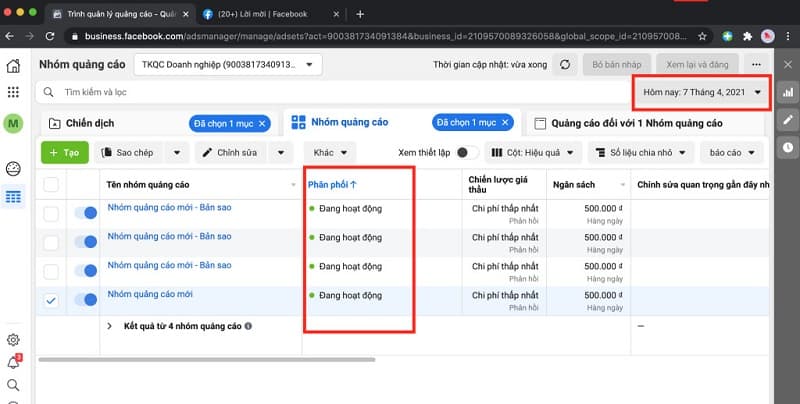Click the settings gear icon in sidebar
This screenshot has width=800, height=404.
[x=13, y=341]
